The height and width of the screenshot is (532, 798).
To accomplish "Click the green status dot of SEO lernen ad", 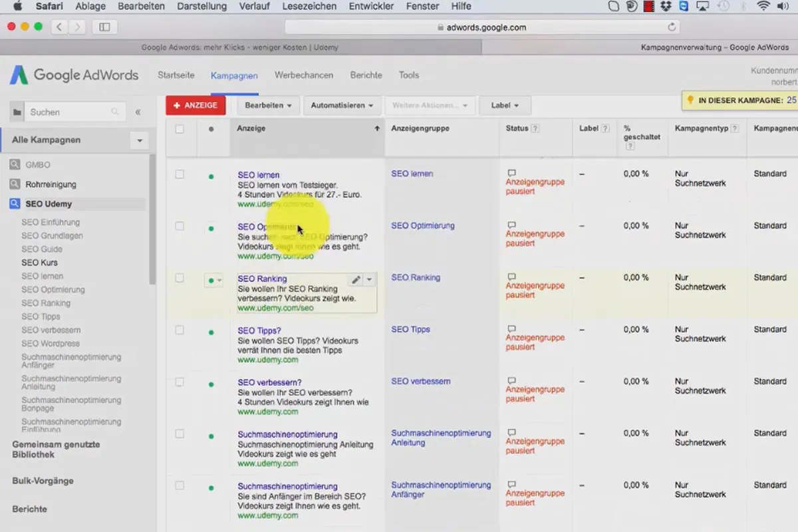I will pyautogui.click(x=211, y=176).
